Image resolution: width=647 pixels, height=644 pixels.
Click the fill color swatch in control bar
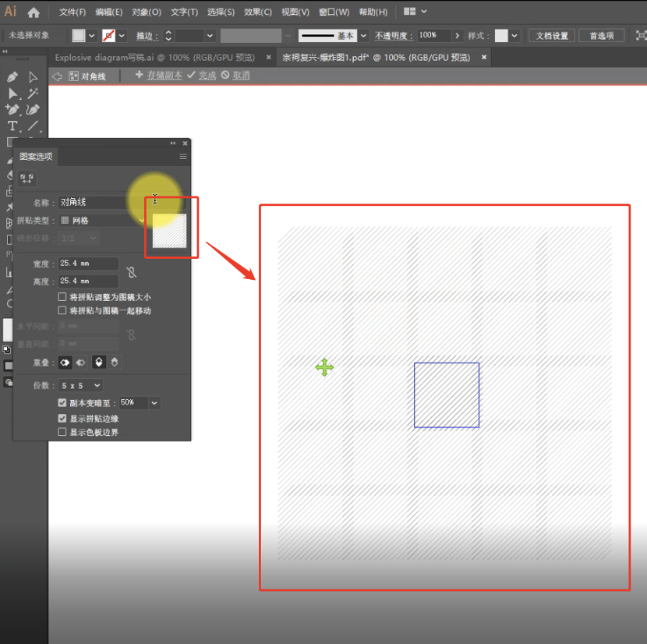click(79, 36)
